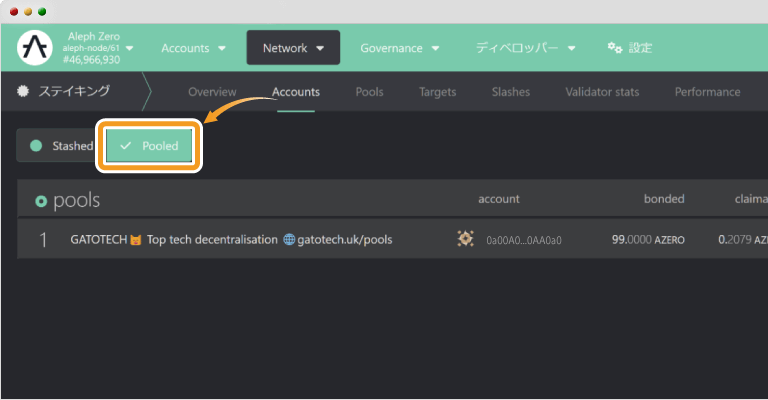The height and width of the screenshot is (400, 768).
Task: Open the gatotech.uk/pools link
Action: pos(344,239)
